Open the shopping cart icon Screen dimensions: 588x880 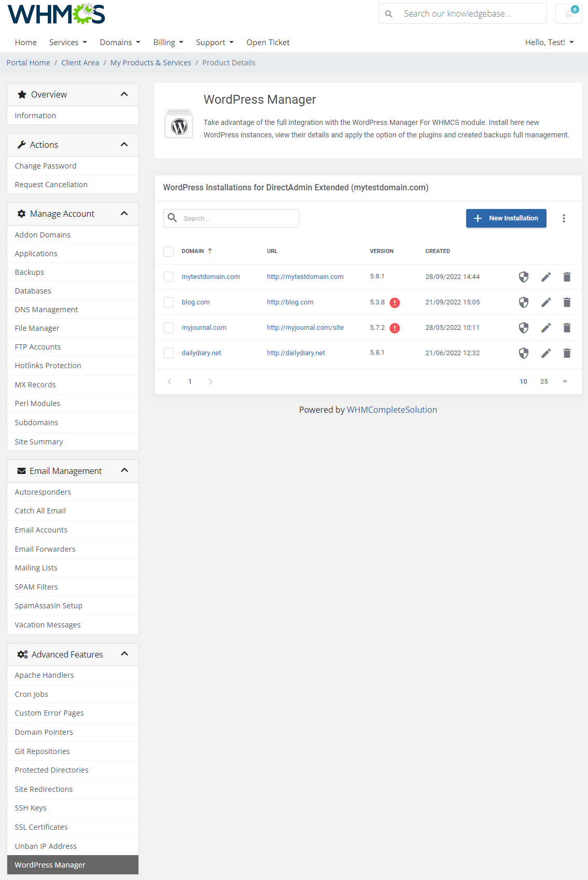pos(569,13)
